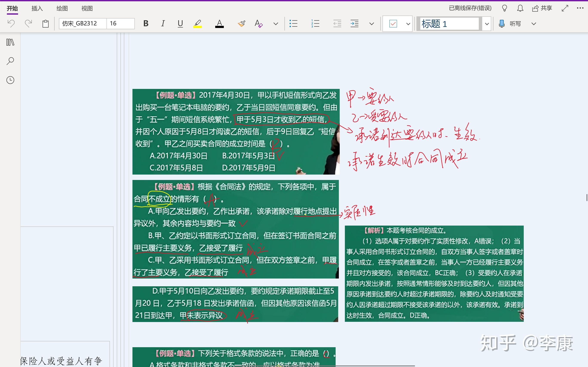Click the 共享 Share button
This screenshot has width=588, height=367.
tap(542, 8)
